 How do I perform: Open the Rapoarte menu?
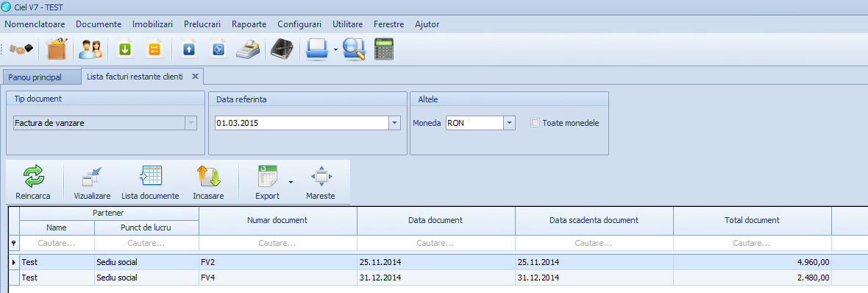pyautogui.click(x=249, y=24)
